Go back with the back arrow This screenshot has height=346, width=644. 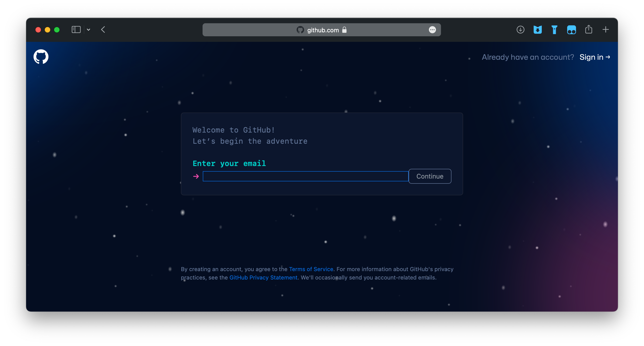(x=103, y=30)
